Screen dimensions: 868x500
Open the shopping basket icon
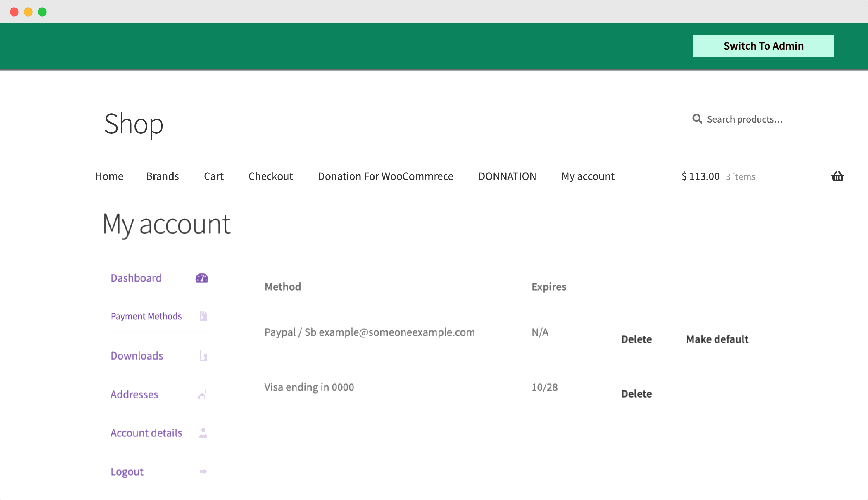pyautogui.click(x=837, y=176)
